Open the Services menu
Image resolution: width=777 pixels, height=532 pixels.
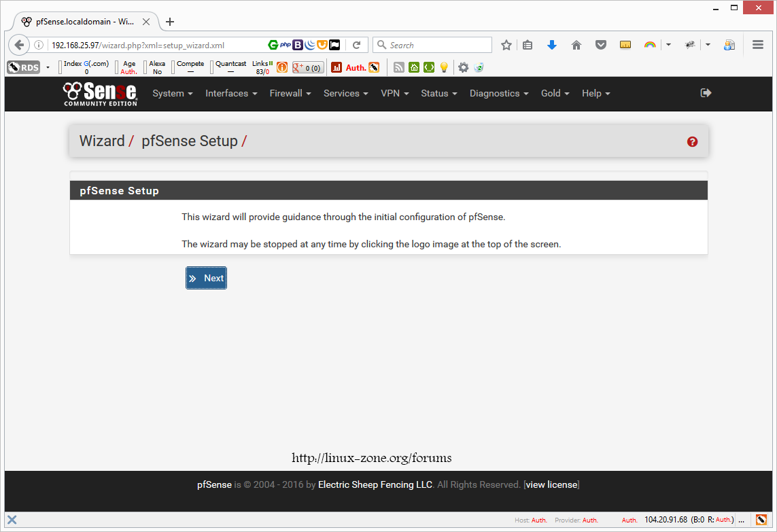(345, 94)
